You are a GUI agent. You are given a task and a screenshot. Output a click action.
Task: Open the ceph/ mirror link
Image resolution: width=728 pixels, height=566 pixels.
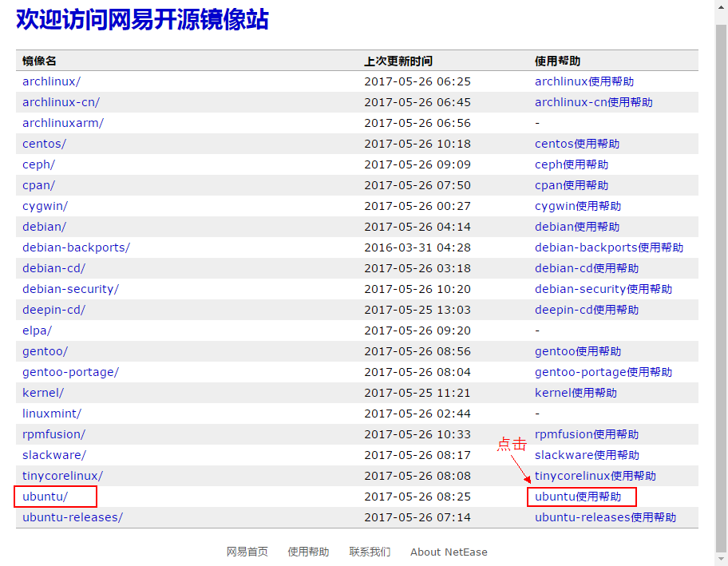pyautogui.click(x=38, y=164)
